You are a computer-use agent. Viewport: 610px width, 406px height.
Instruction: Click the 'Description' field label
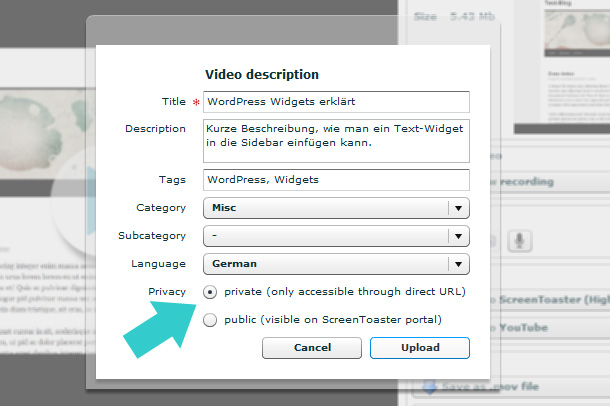tap(155, 129)
